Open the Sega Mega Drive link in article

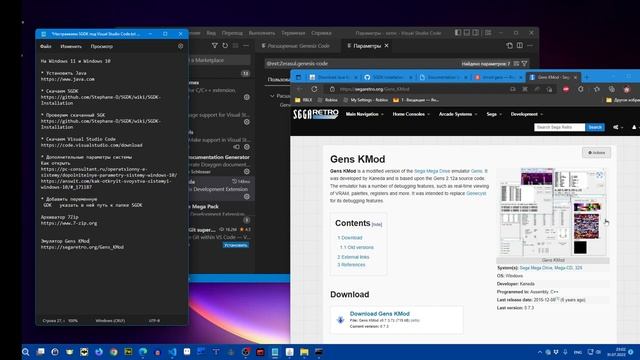432,171
